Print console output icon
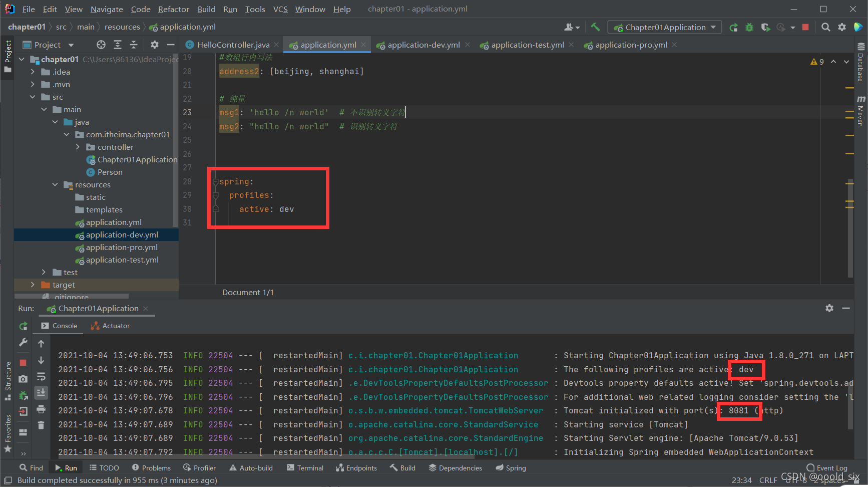 point(41,409)
